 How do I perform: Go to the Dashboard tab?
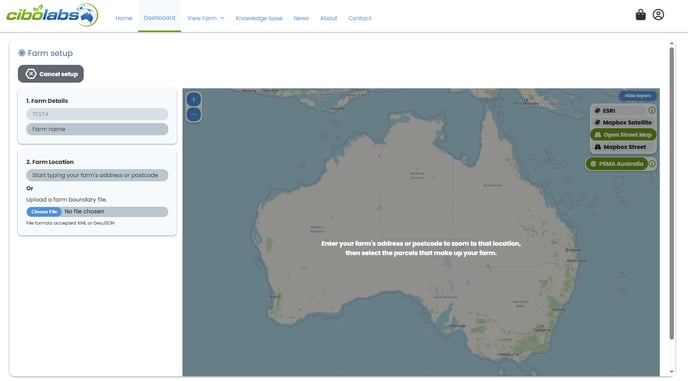(x=159, y=18)
